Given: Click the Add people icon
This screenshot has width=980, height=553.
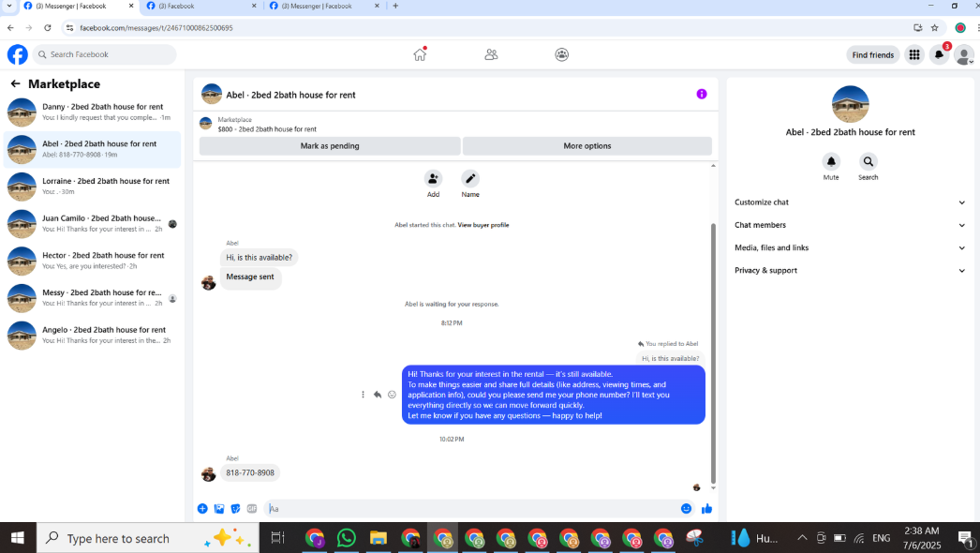Looking at the screenshot, I should point(433,179).
